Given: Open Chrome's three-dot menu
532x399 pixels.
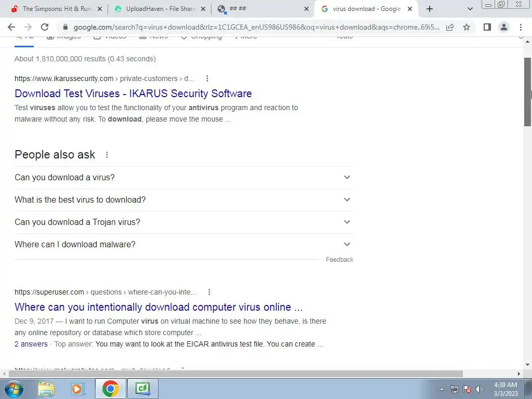Looking at the screenshot, I should point(521,27).
